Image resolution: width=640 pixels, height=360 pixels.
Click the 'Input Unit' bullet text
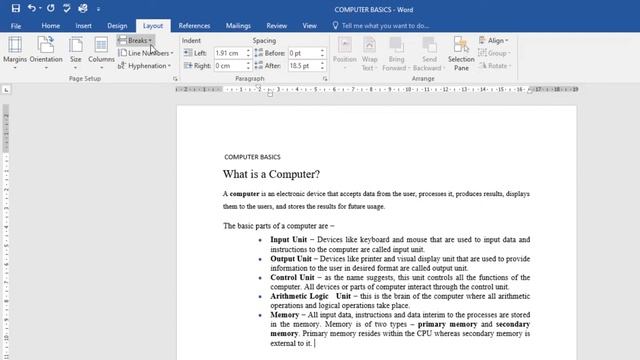pos(289,240)
